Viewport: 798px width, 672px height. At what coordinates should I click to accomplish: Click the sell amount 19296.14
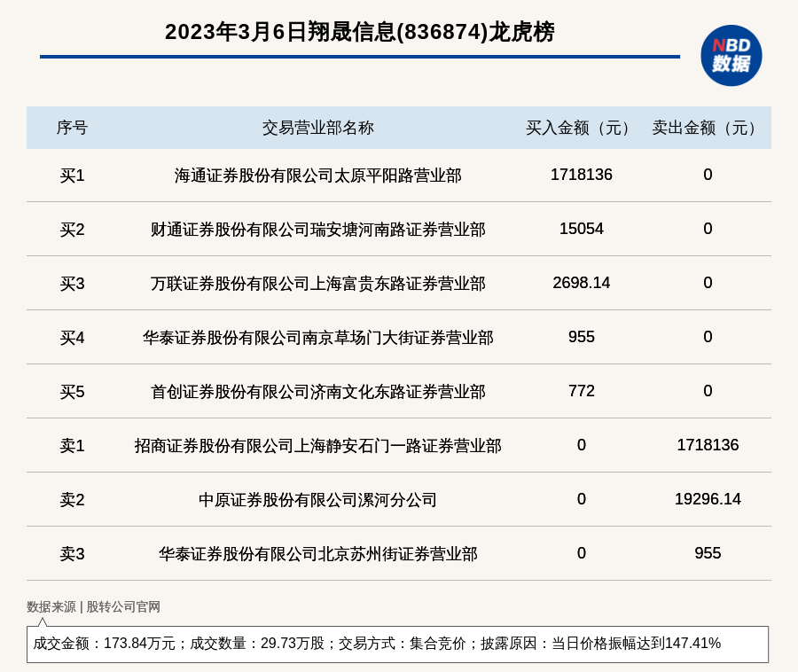coord(708,499)
